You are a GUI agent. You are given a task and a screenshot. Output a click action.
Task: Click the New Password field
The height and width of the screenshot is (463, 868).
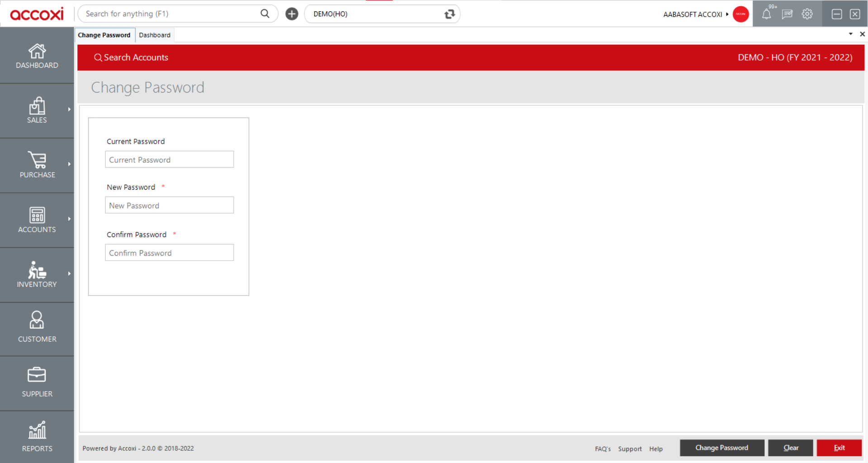pos(170,205)
